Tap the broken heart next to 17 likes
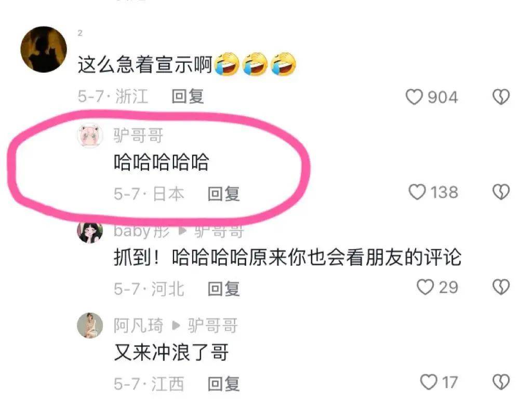Image resolution: width=532 pixels, height=405 pixels. click(501, 382)
